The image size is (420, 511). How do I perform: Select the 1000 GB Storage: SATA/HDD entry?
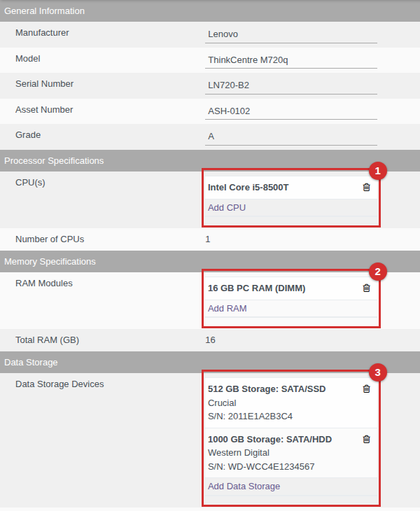point(291,453)
